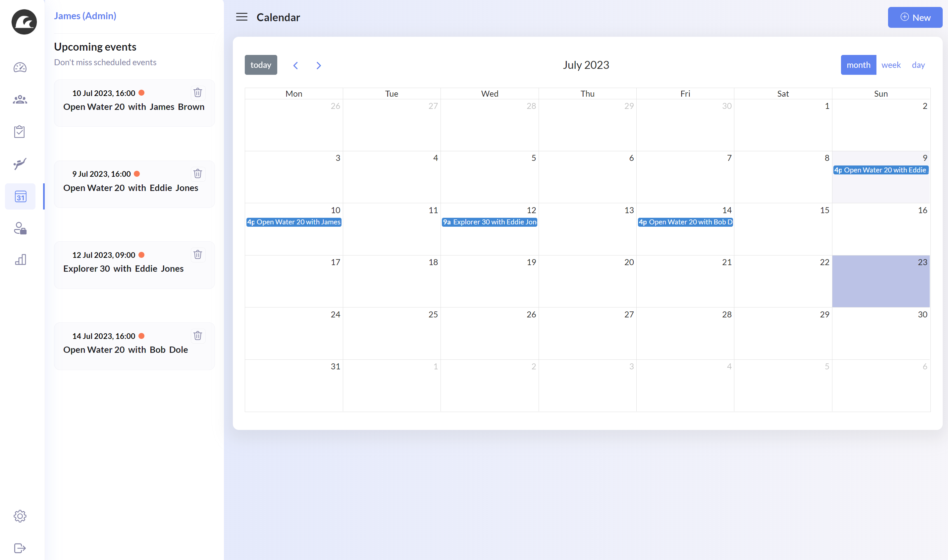Select the month view button
Screen dimensions: 948x560
(x=858, y=65)
